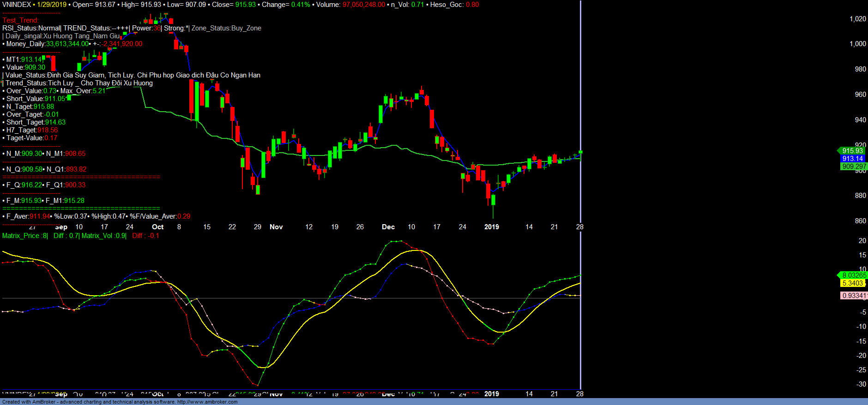Select the Money_Daily value 33,613,344.00
Screen dimensions: 868x405
point(67,44)
